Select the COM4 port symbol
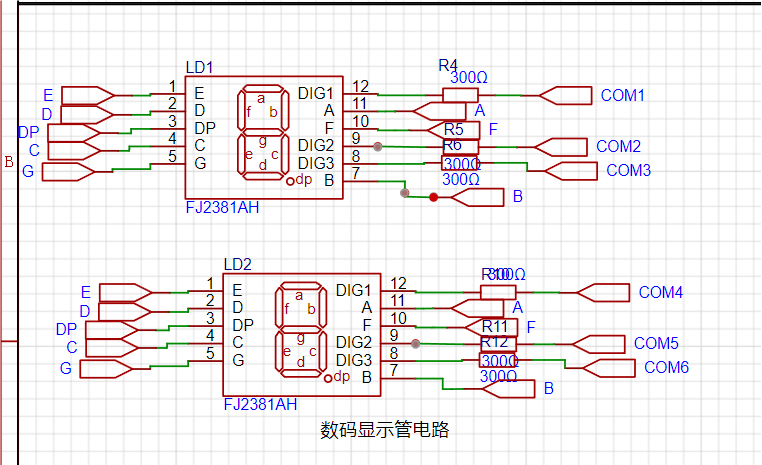This screenshot has width=762, height=465. click(603, 293)
